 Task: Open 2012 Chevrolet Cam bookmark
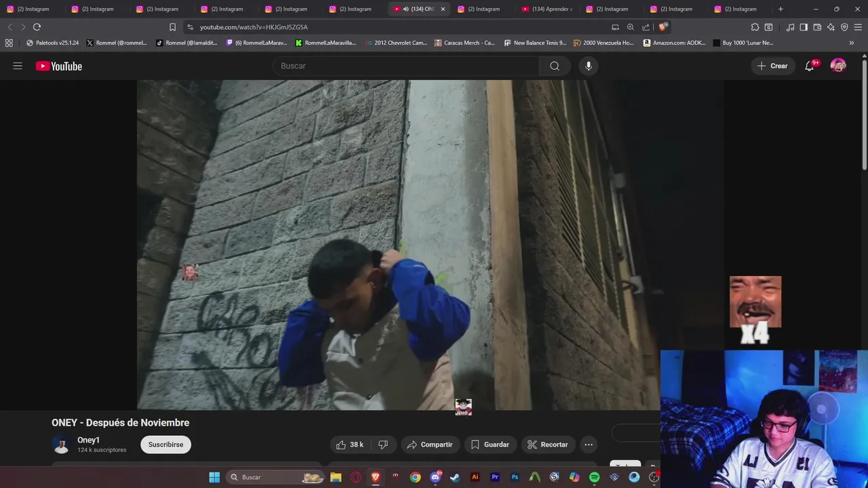(396, 43)
